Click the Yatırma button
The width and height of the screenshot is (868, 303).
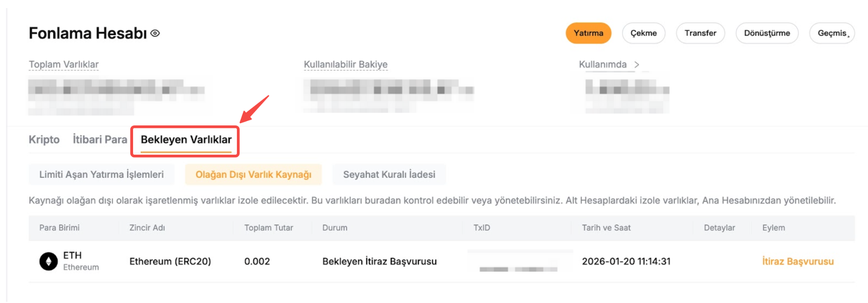click(x=588, y=33)
